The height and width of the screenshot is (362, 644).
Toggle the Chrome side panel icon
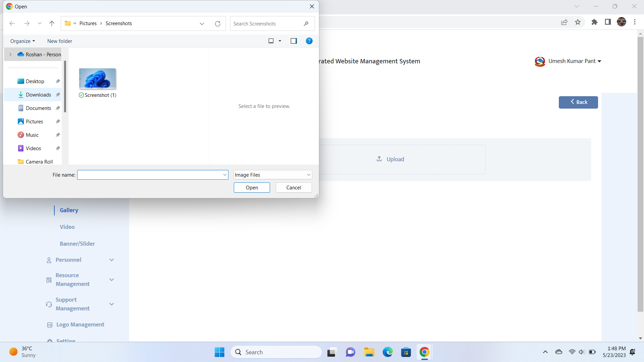[x=608, y=22]
